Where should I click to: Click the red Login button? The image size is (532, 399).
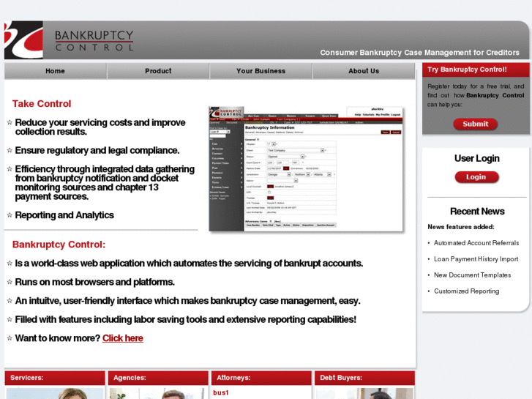click(476, 177)
